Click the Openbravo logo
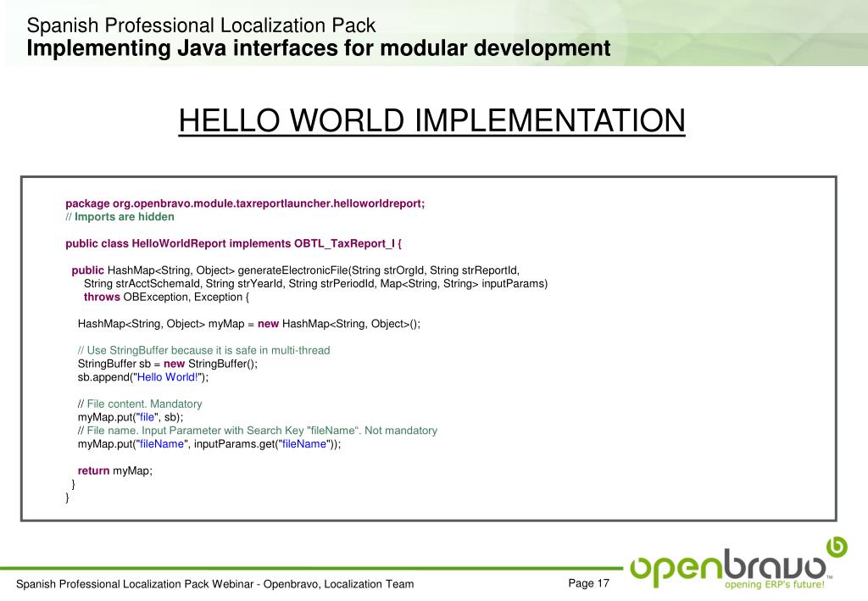The width and height of the screenshot is (868, 601). (738, 564)
